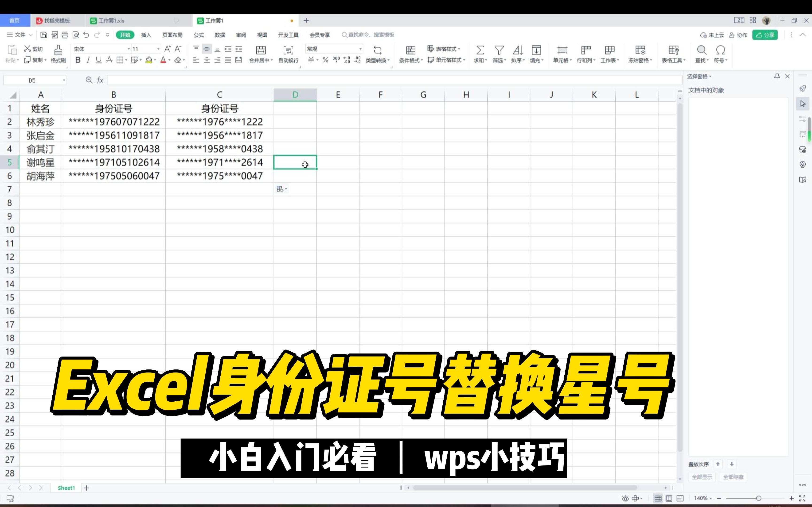This screenshot has width=812, height=507.
Task: Click the AutoSum (求和) icon
Action: (480, 50)
